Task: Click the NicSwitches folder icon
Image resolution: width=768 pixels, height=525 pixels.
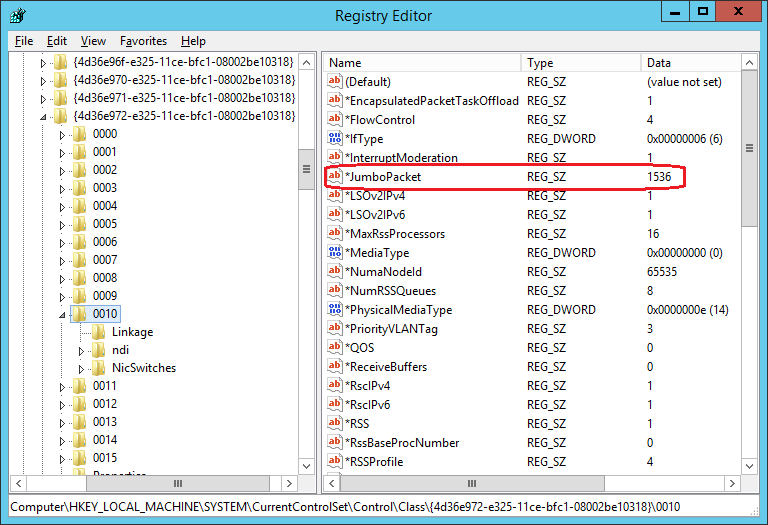Action: pyautogui.click(x=98, y=368)
